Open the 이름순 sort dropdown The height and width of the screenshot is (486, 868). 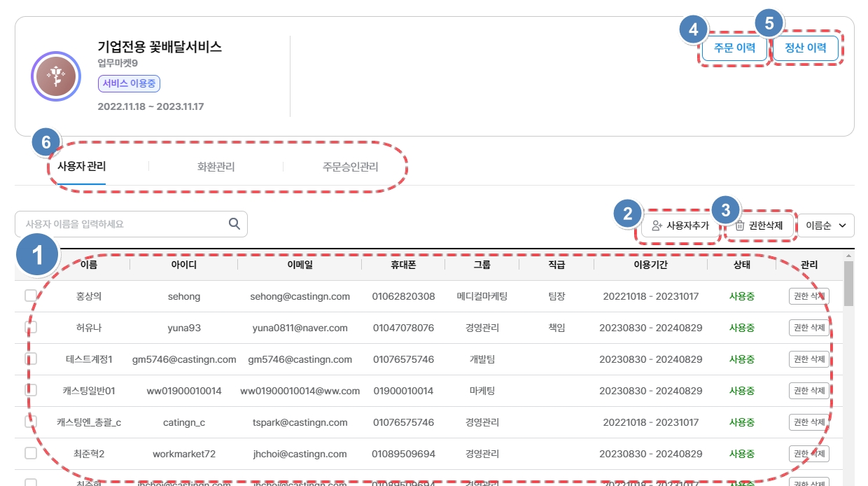click(826, 225)
